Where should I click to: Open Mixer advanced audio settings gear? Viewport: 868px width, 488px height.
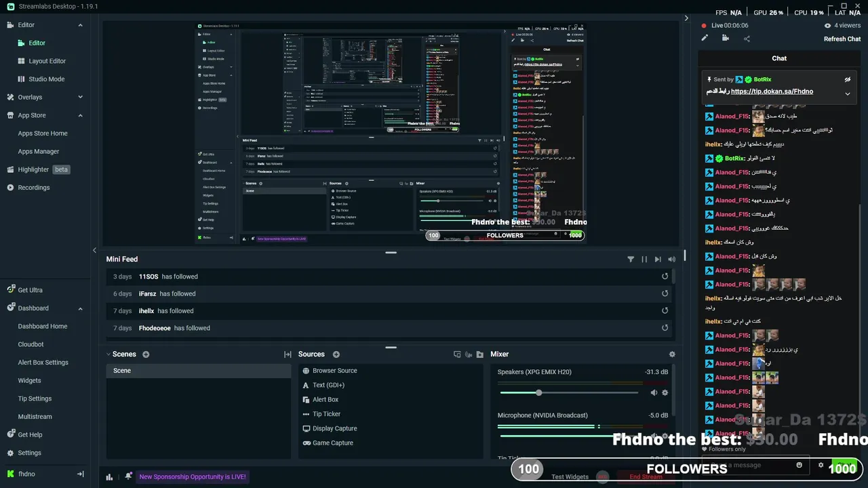point(672,354)
